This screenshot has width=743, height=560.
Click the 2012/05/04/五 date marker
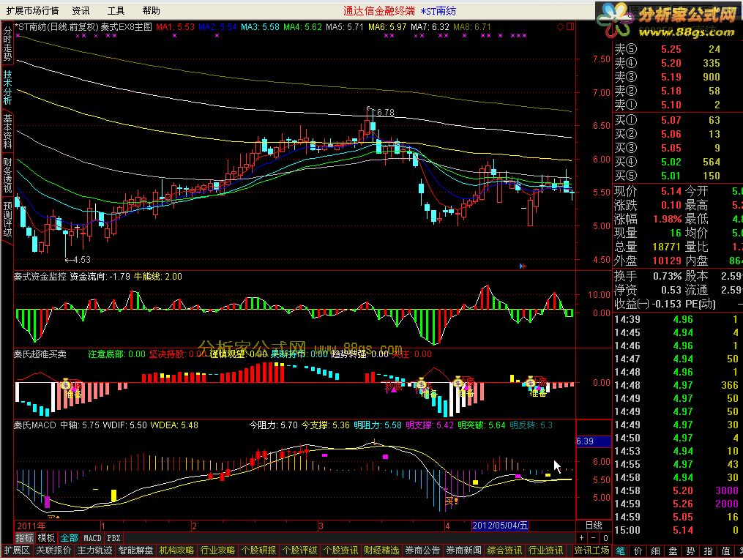click(500, 526)
